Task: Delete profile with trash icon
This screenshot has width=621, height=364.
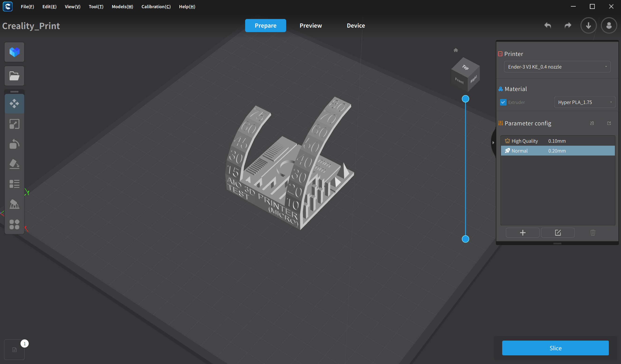Action: pos(593,233)
